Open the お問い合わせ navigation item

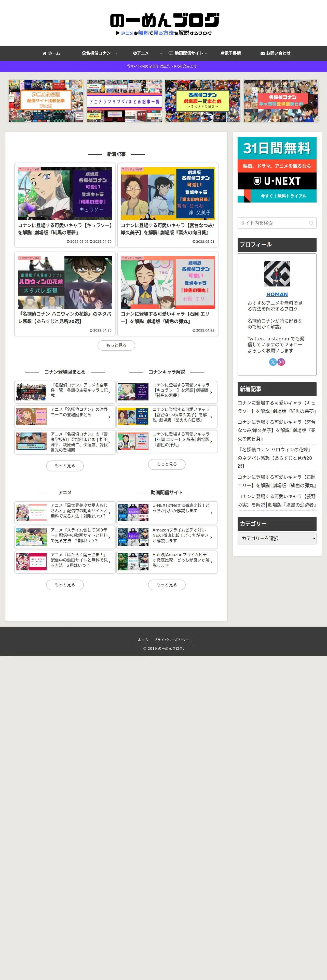275,53
